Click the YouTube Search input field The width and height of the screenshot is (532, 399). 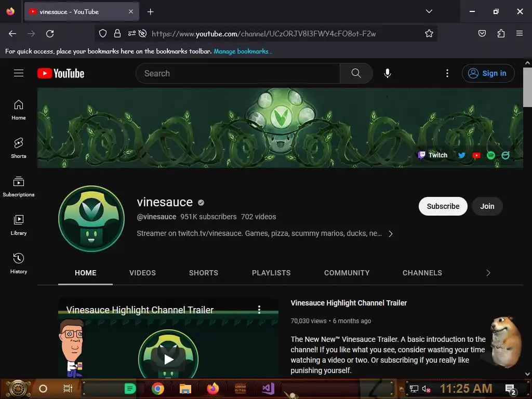click(238, 73)
